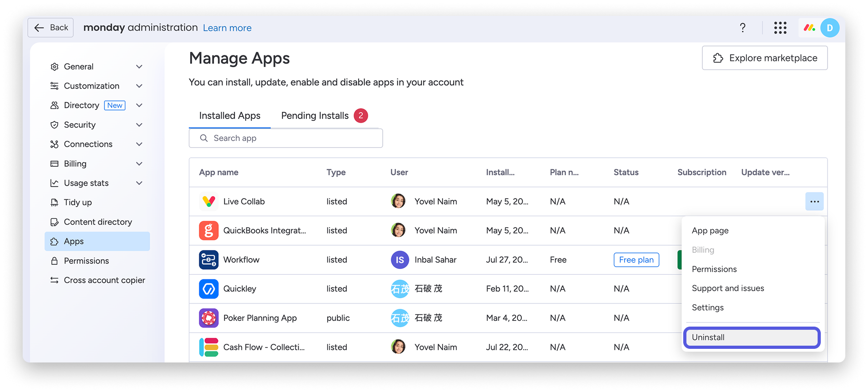Viewport: 868px width, 392px height.
Task: Open the apps grid switcher icon
Action: 780,28
